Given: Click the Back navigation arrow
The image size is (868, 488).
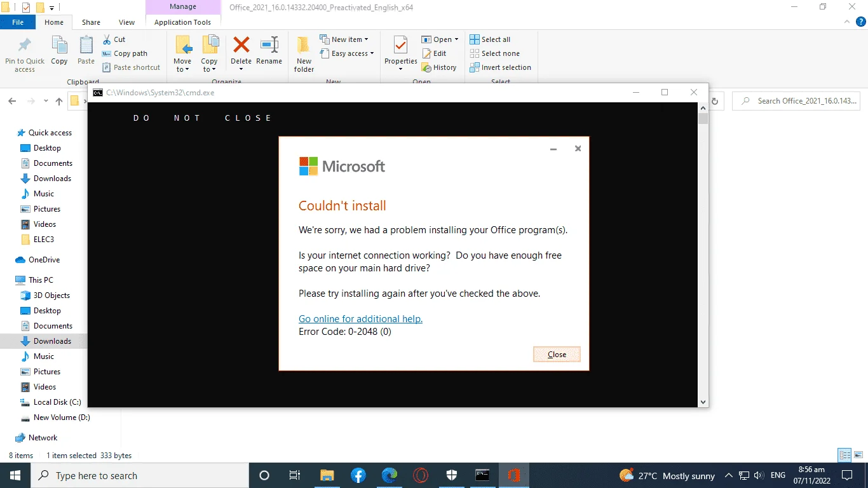Looking at the screenshot, I should coord(12,101).
